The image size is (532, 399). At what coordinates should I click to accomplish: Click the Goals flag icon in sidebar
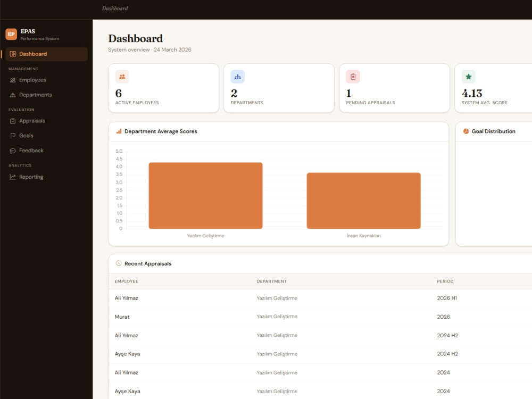point(13,136)
